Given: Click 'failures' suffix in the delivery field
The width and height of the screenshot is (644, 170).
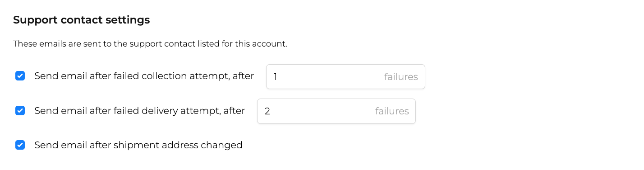Looking at the screenshot, I should 392,111.
